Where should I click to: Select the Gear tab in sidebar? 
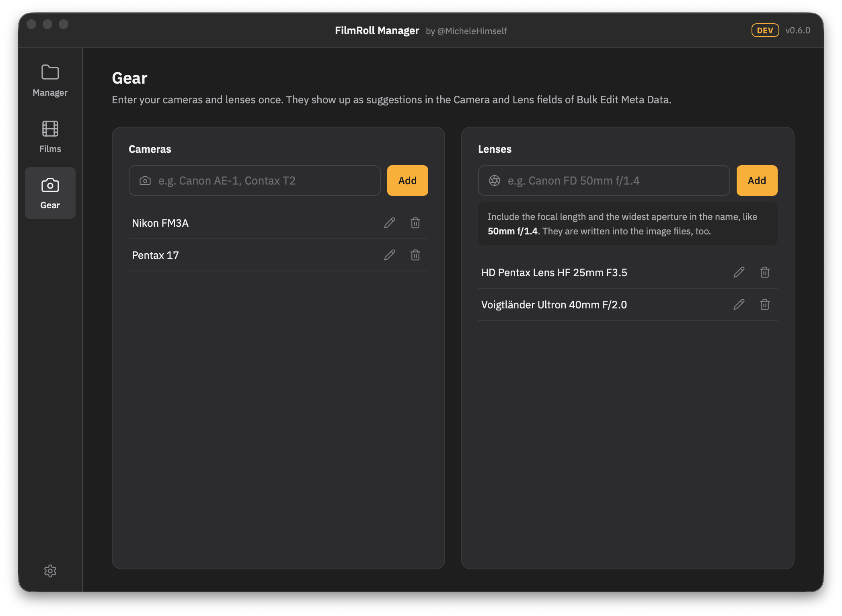pos(50,193)
